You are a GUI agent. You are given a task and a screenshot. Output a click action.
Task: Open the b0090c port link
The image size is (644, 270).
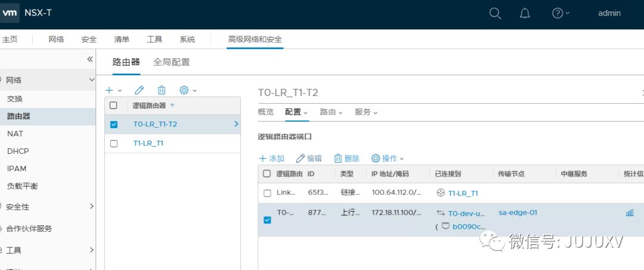pos(469,226)
